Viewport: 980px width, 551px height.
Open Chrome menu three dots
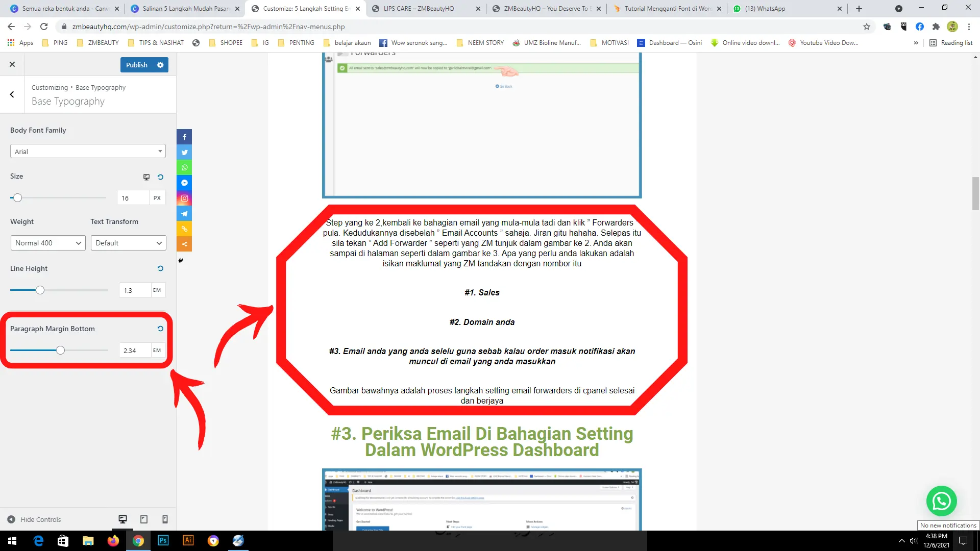tap(969, 27)
